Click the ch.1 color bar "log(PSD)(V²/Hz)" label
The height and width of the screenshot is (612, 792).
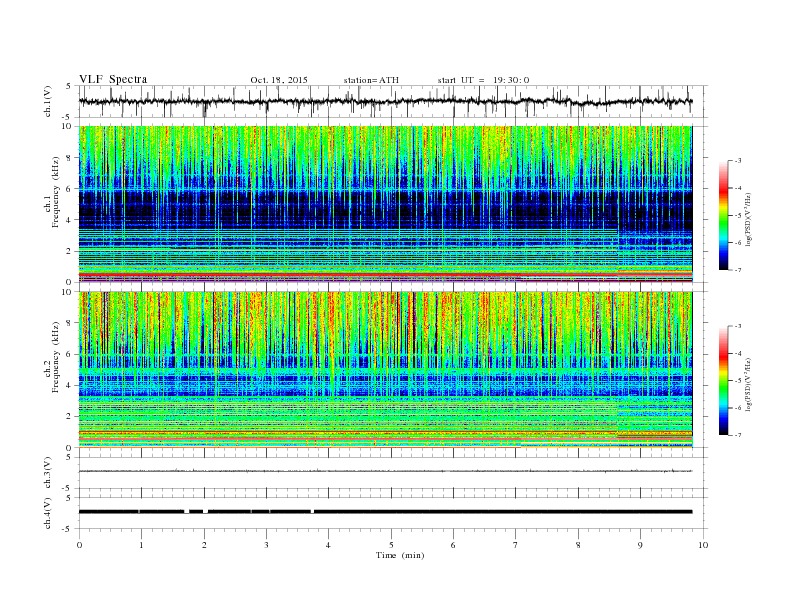pyautogui.click(x=749, y=218)
